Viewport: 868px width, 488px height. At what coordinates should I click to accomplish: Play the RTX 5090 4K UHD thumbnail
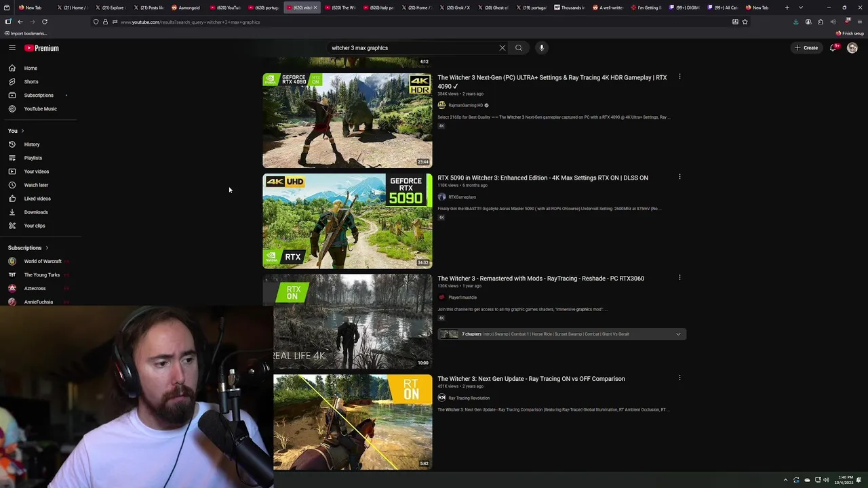pyautogui.click(x=347, y=221)
